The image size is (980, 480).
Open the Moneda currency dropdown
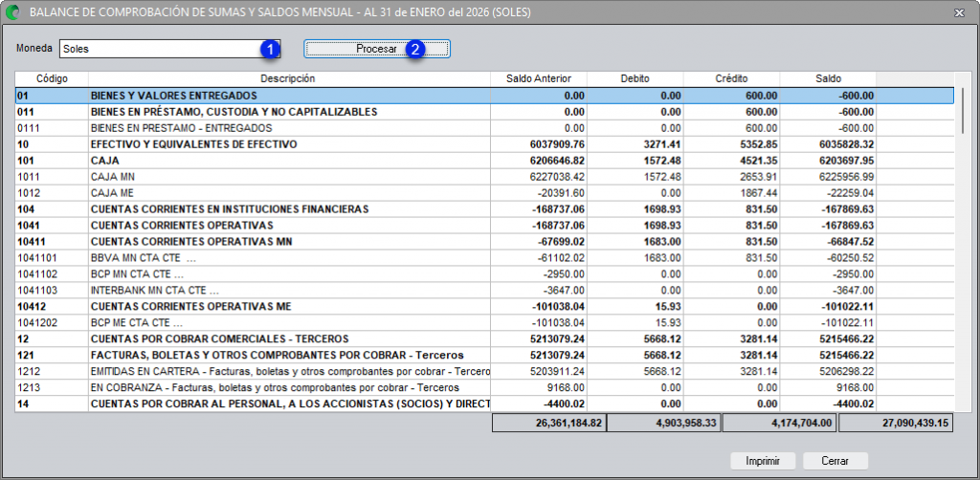(x=170, y=49)
